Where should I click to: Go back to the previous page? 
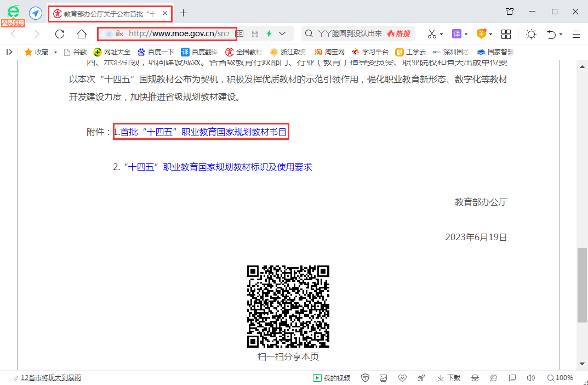(14, 34)
